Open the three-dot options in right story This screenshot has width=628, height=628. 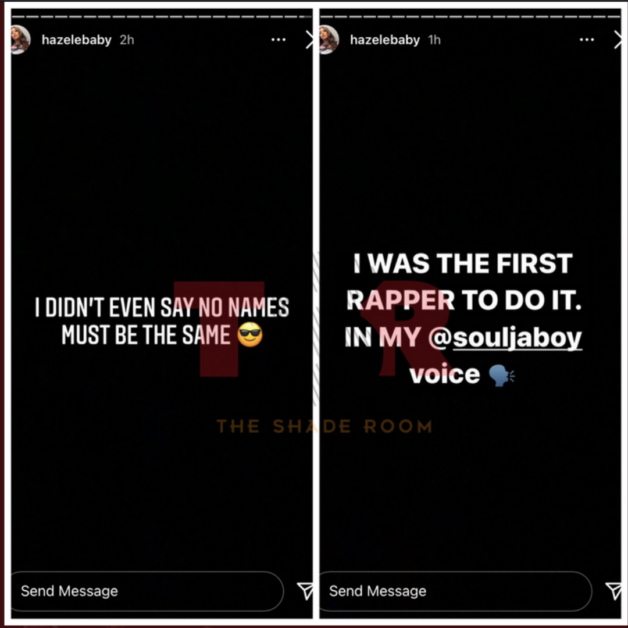tap(587, 40)
